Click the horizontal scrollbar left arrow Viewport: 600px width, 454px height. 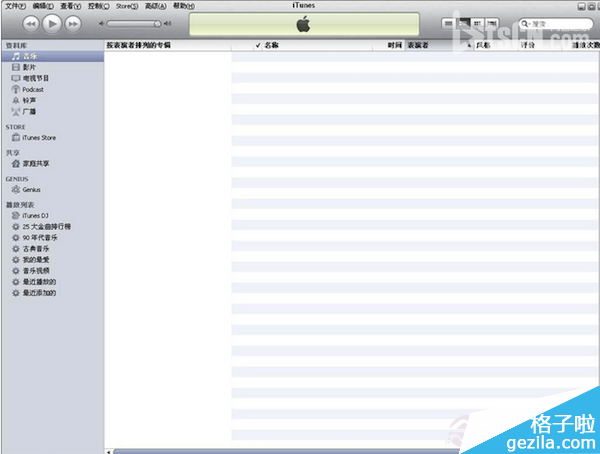(x=109, y=452)
